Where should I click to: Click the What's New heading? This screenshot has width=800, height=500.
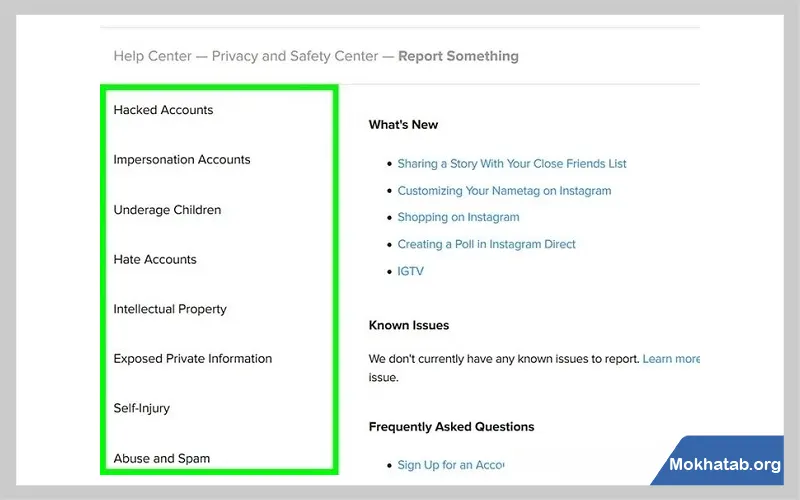pos(403,125)
